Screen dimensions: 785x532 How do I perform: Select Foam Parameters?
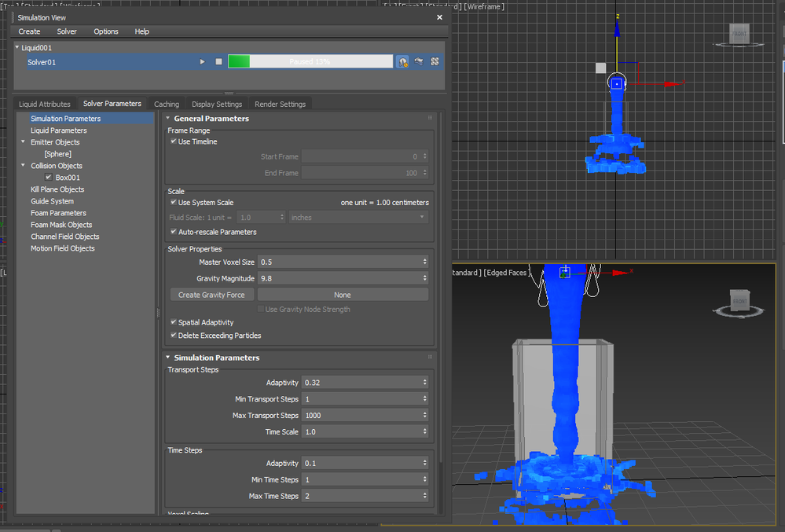58,213
